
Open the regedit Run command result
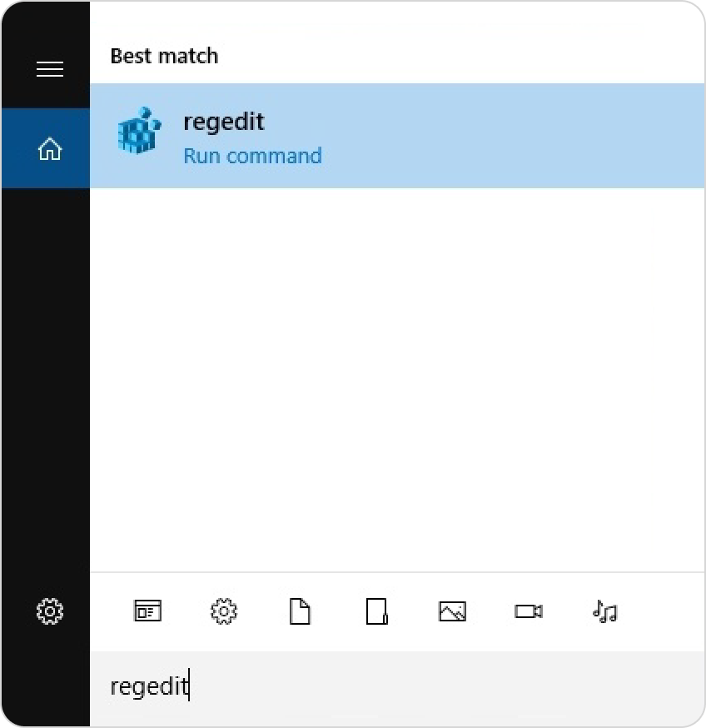pos(397,136)
